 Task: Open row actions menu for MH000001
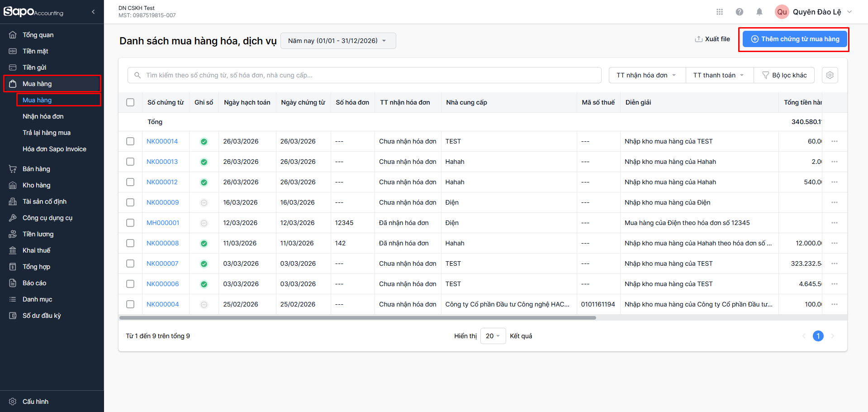pyautogui.click(x=835, y=223)
